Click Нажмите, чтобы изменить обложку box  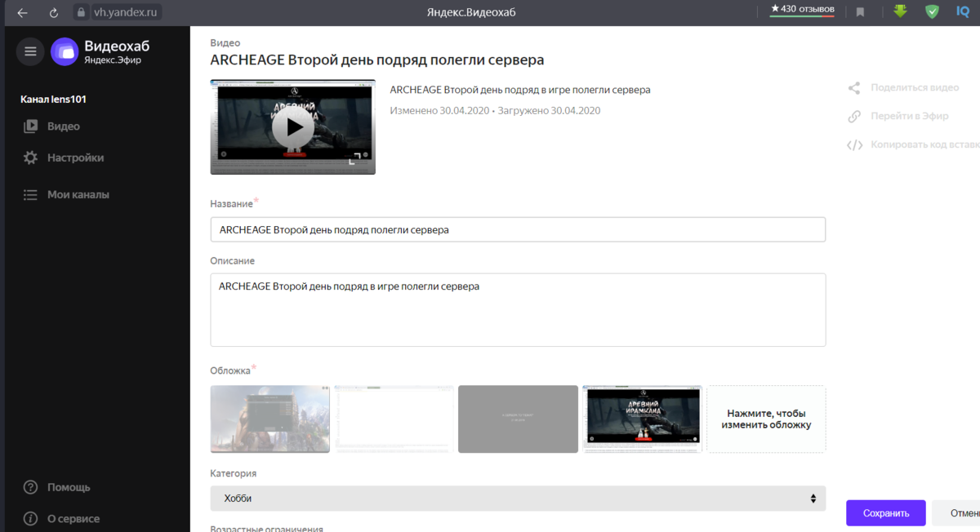(766, 419)
